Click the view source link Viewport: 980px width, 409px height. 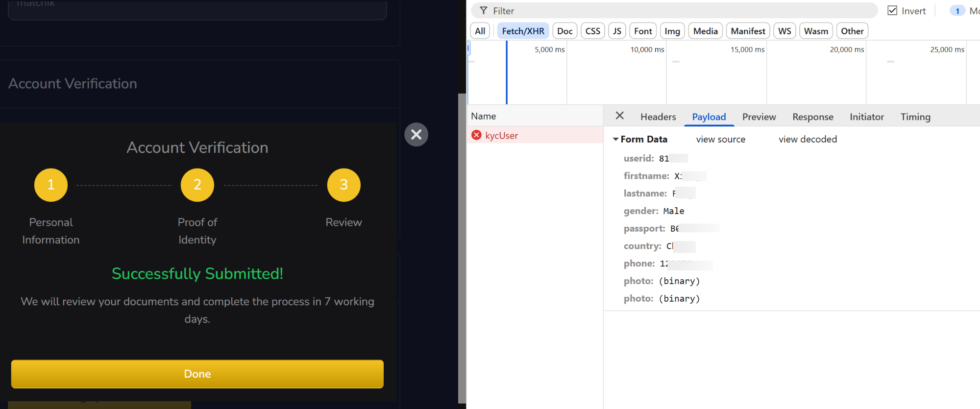[720, 140]
